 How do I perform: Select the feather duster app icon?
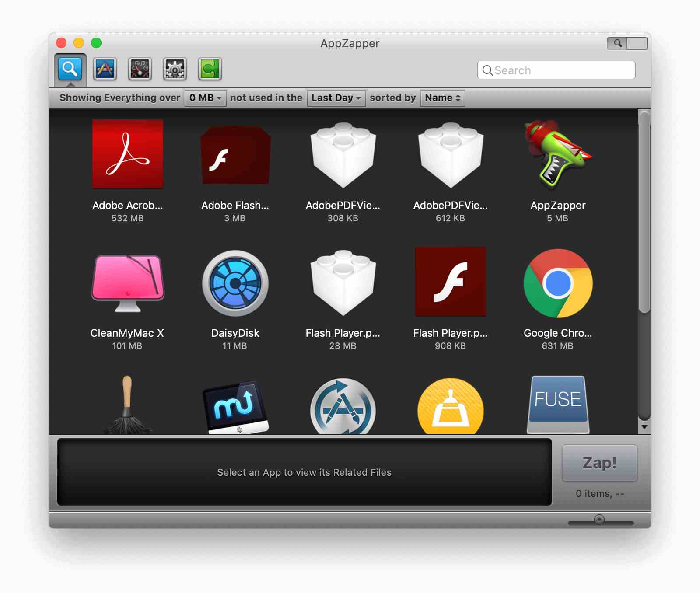127,405
